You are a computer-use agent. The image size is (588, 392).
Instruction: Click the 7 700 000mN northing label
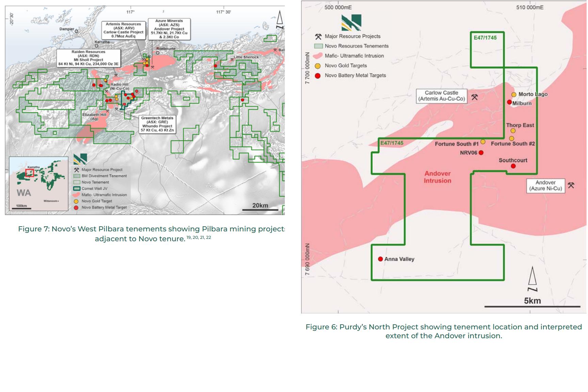[x=308, y=68]
